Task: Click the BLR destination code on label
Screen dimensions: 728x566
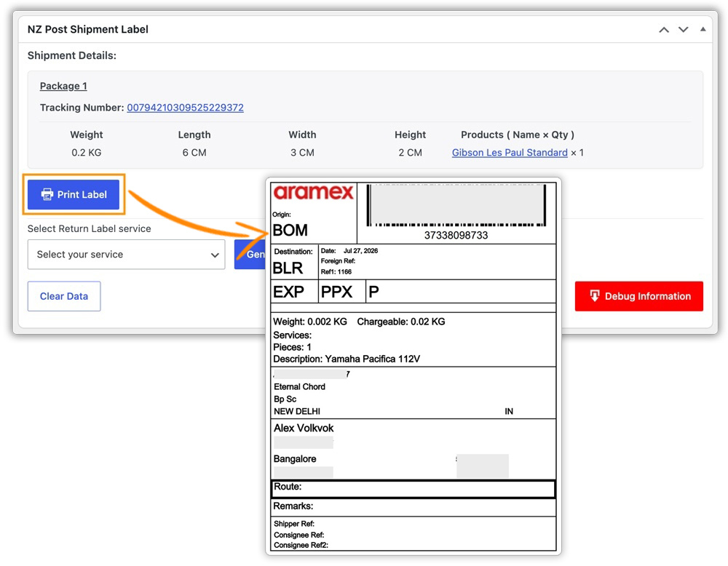Action: (x=288, y=268)
